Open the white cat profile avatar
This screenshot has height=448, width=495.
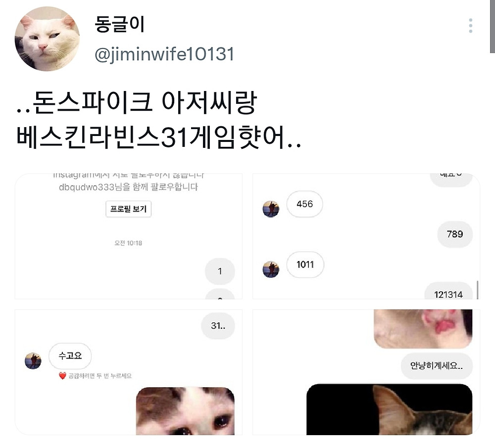47,39
